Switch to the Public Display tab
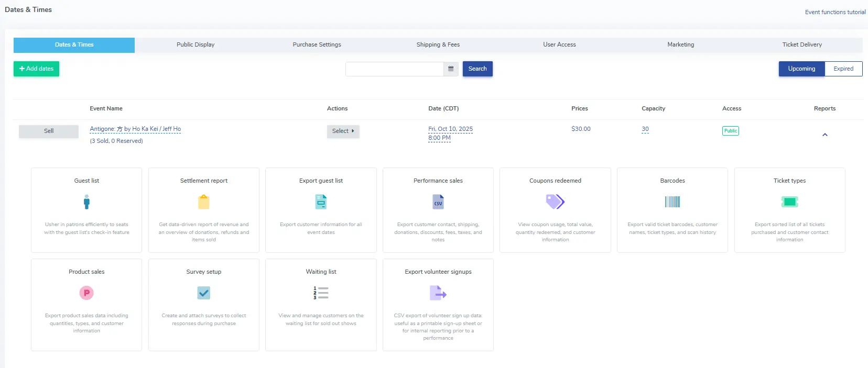The image size is (868, 368). [196, 45]
